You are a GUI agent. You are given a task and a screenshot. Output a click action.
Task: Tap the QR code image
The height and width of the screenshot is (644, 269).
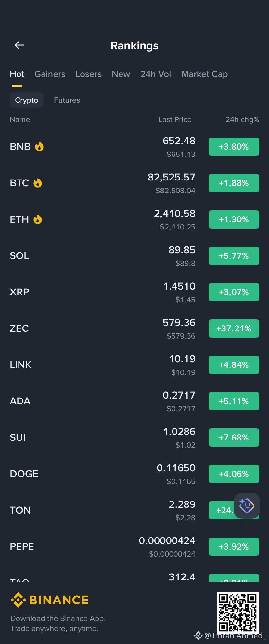tap(238, 613)
